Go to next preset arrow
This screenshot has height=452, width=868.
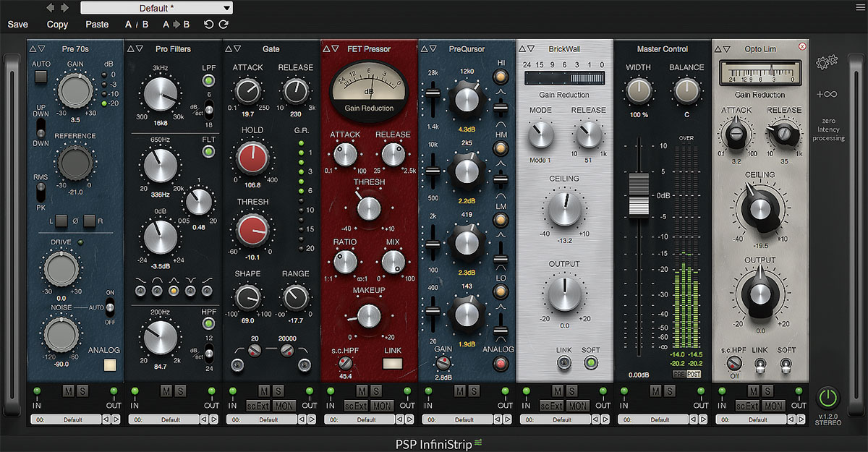[x=65, y=8]
